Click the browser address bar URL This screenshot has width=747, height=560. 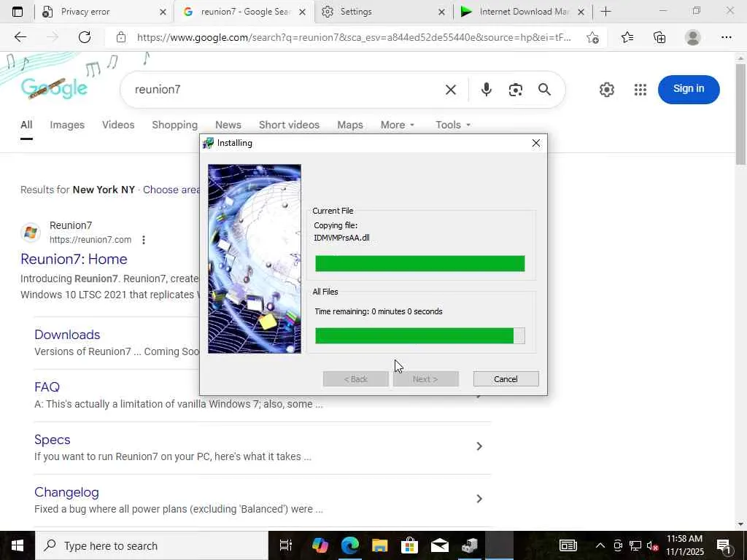354,38
